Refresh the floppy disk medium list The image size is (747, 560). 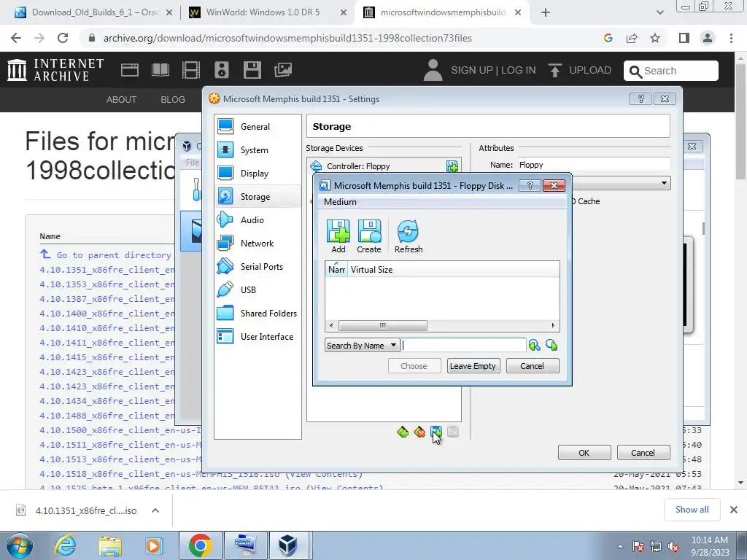409,237
